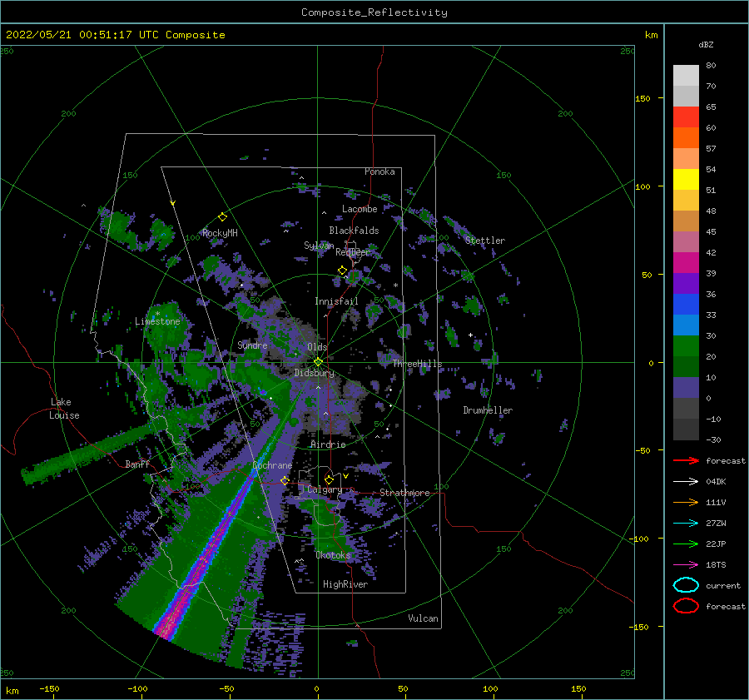Click the RockyMH label
This screenshot has height=700, width=749.
[220, 233]
